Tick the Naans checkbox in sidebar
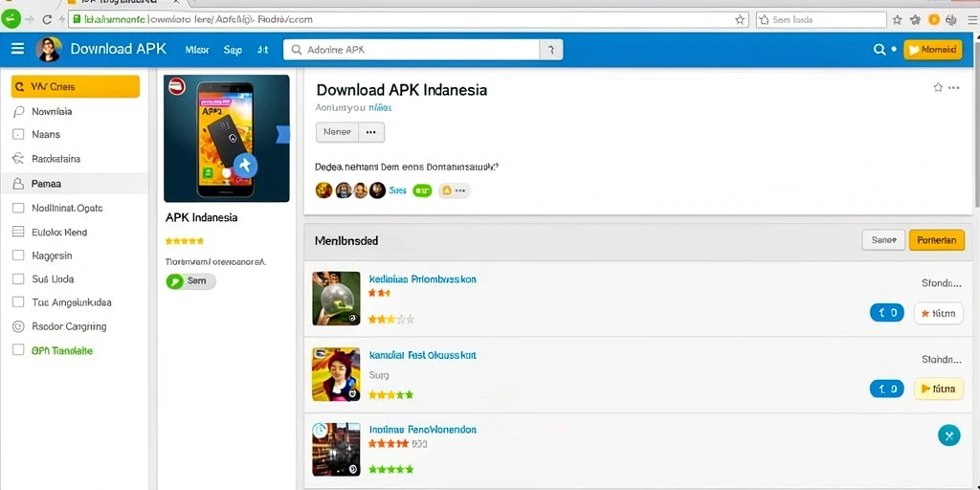The image size is (980, 490). click(x=18, y=134)
